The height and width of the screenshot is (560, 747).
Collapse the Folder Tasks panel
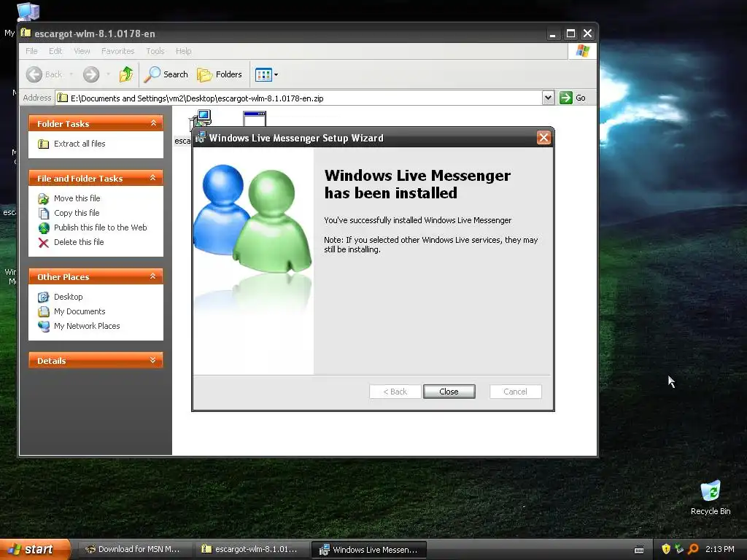[153, 123]
